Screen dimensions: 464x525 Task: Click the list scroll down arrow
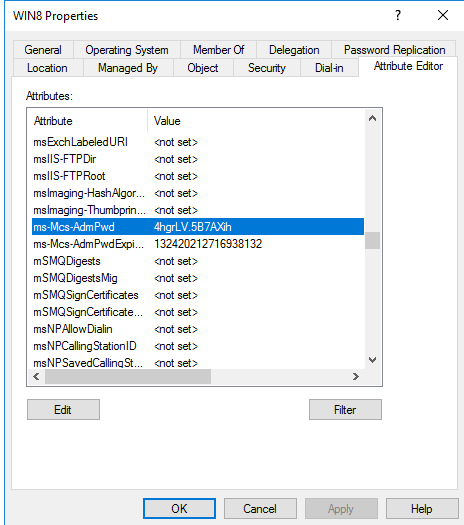tap(372, 360)
